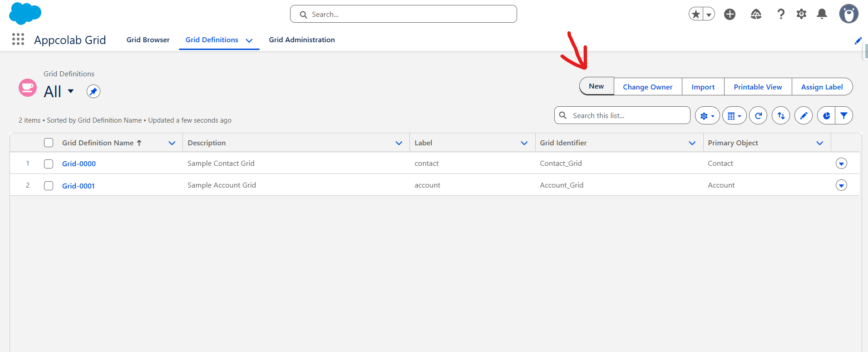868x352 pixels.
Task: Open Grid Identifier column menu chevron
Action: click(x=692, y=143)
